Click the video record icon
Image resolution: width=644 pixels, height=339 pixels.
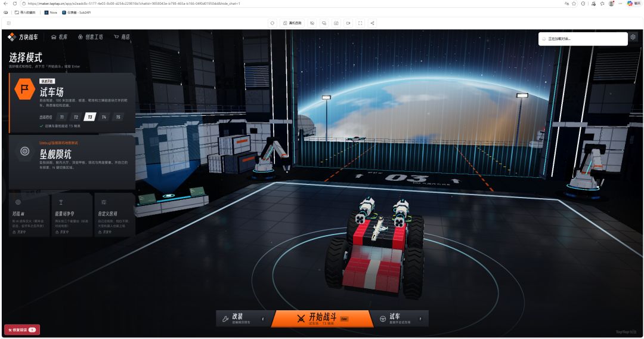point(348,23)
